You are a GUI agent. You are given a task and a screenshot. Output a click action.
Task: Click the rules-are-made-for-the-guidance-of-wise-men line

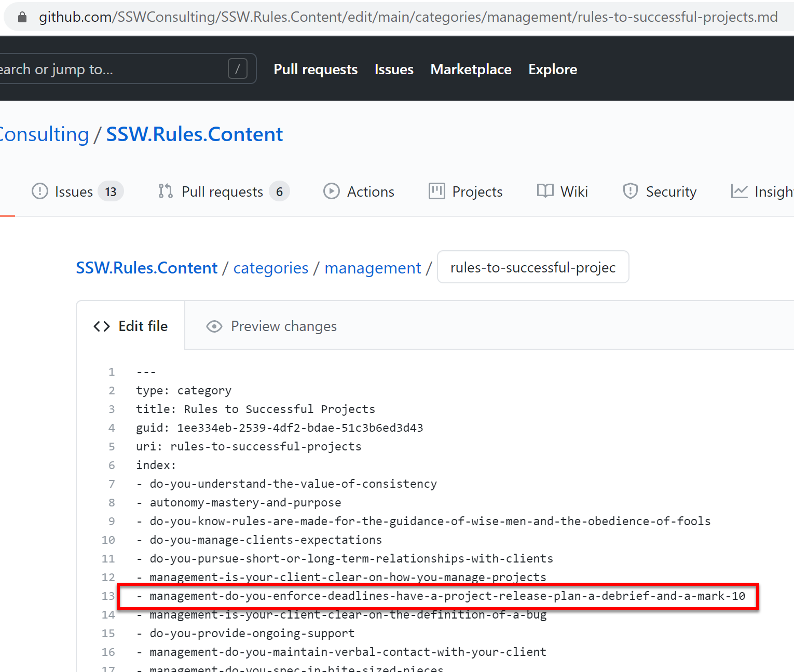(423, 521)
